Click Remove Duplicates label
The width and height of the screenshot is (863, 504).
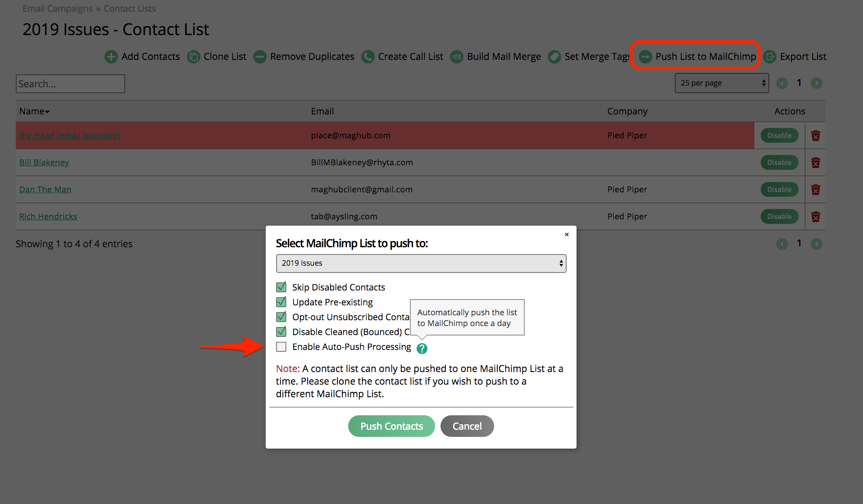tap(312, 57)
